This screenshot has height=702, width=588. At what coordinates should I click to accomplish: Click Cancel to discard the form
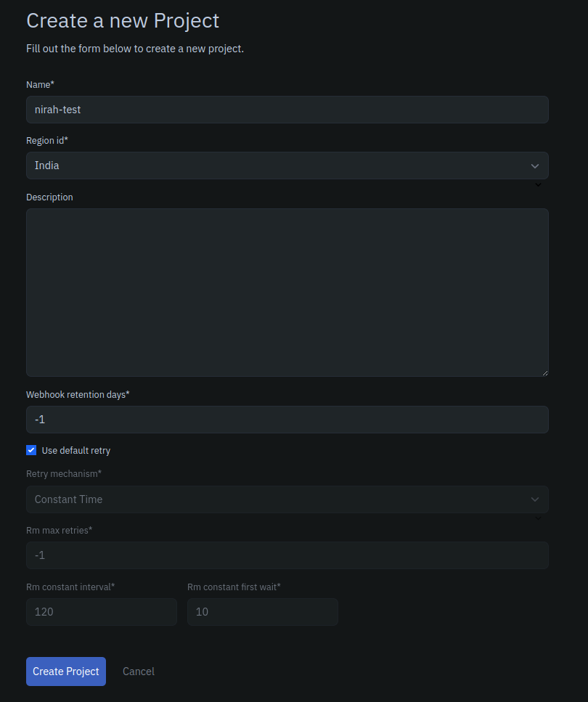(138, 671)
